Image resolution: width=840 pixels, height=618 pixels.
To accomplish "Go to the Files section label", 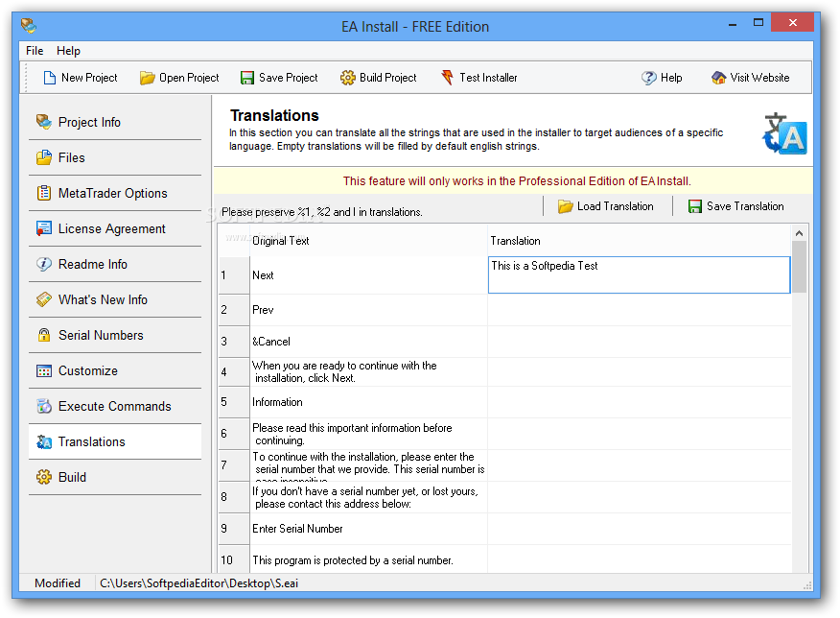I will pos(72,157).
